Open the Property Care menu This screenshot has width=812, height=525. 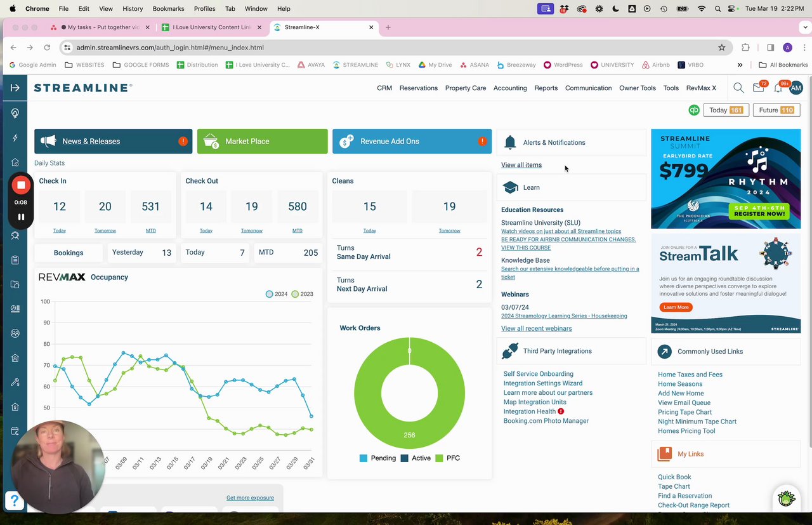(x=466, y=88)
